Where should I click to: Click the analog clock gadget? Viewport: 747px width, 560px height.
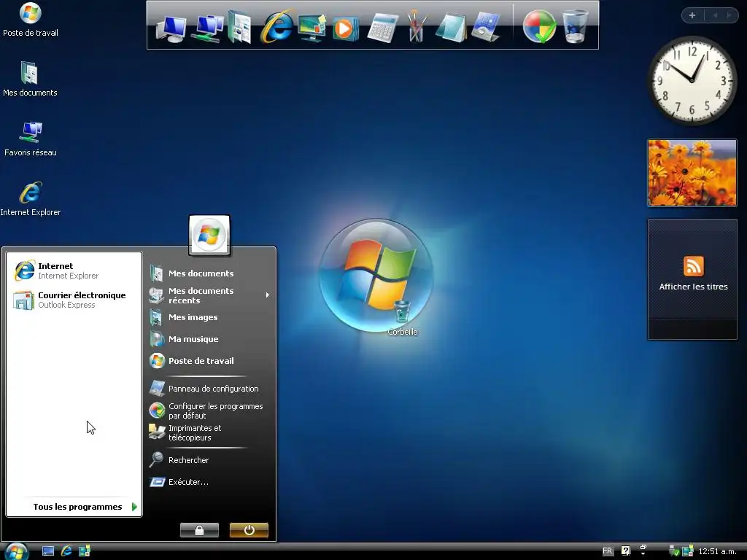(x=692, y=81)
